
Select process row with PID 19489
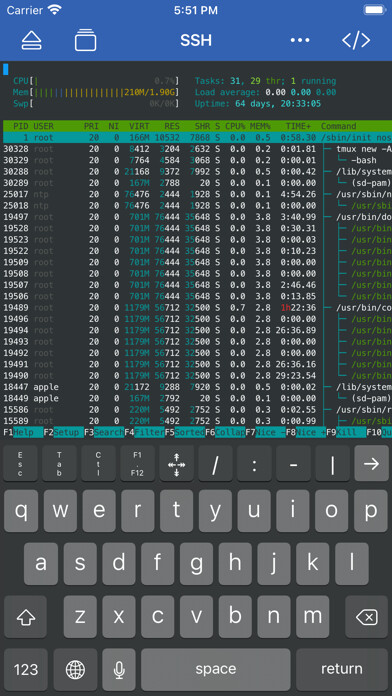pyautogui.click(x=198, y=307)
